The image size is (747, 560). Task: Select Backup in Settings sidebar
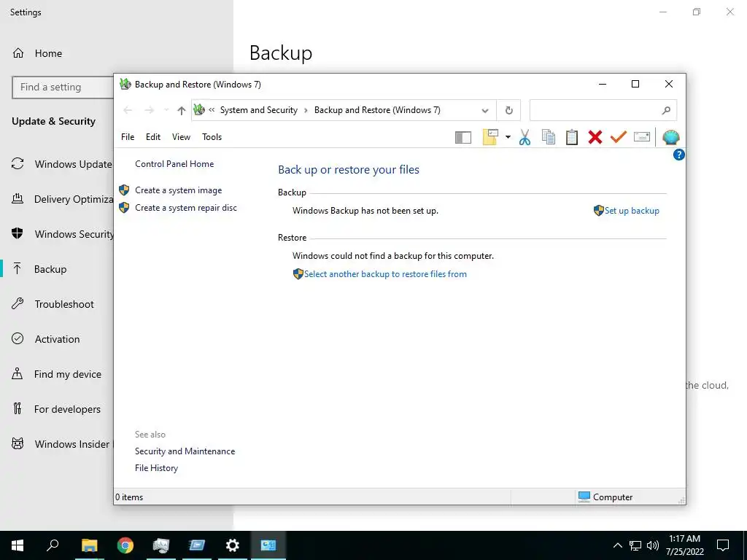pos(50,269)
